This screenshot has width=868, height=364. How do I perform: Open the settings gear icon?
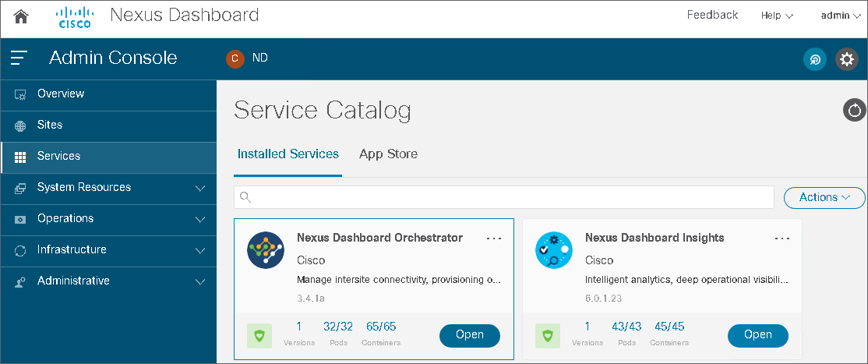[846, 59]
